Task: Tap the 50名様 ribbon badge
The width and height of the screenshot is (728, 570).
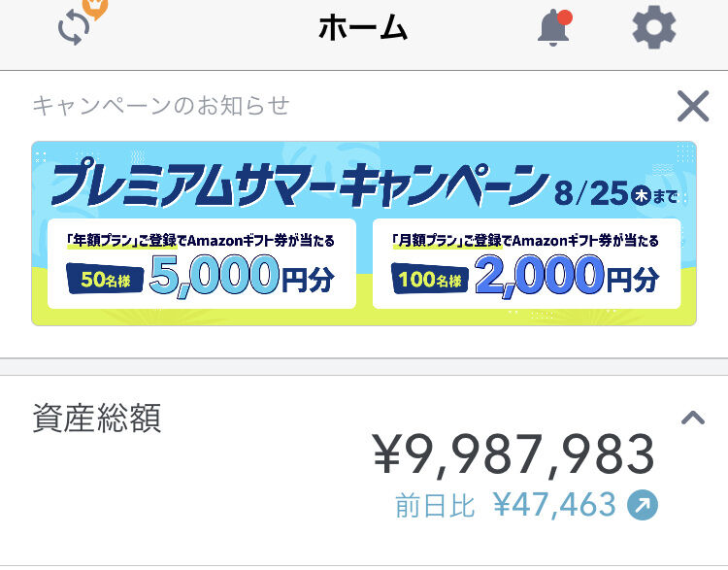Action: point(105,280)
